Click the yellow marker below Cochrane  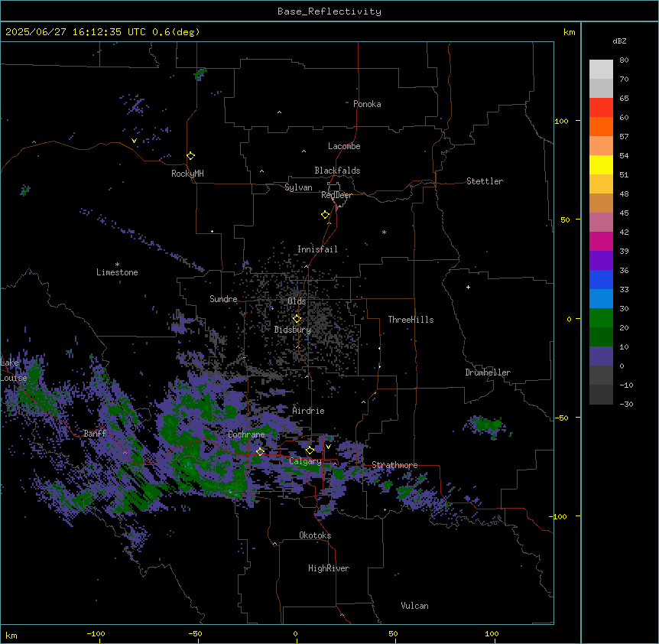coord(260,451)
